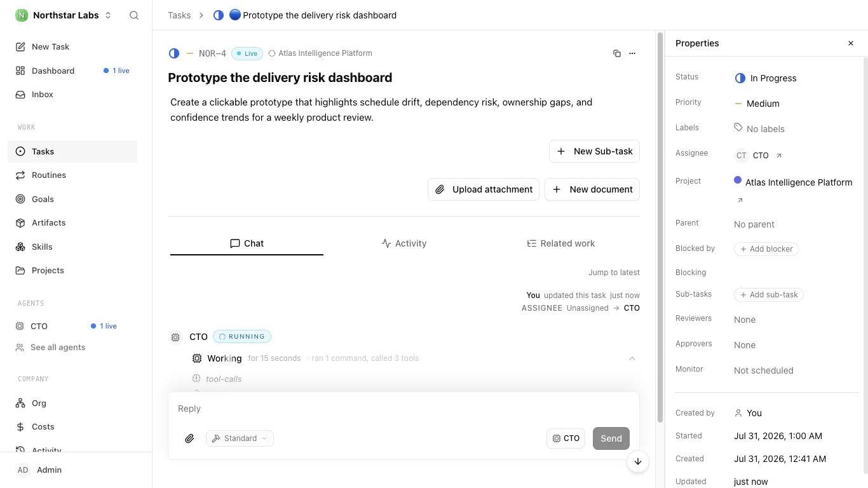Close the Properties panel
Image resolution: width=868 pixels, height=488 pixels.
(851, 43)
